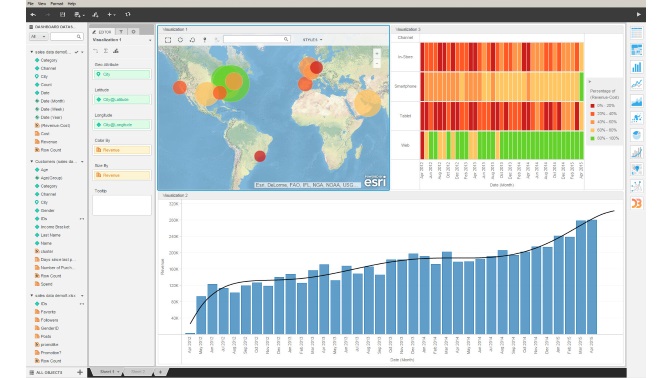
Task: Select the heat map visualization icon
Action: 636,50
